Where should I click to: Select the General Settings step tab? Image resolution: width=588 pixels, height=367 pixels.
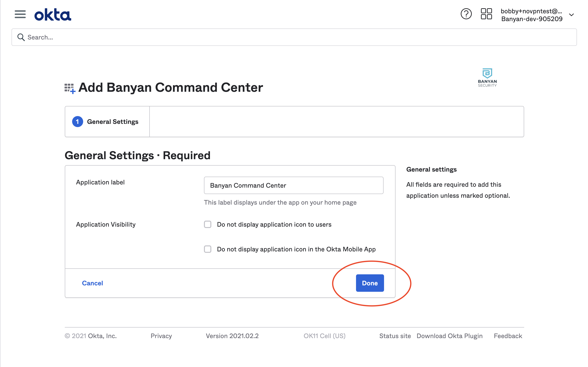[x=113, y=122]
